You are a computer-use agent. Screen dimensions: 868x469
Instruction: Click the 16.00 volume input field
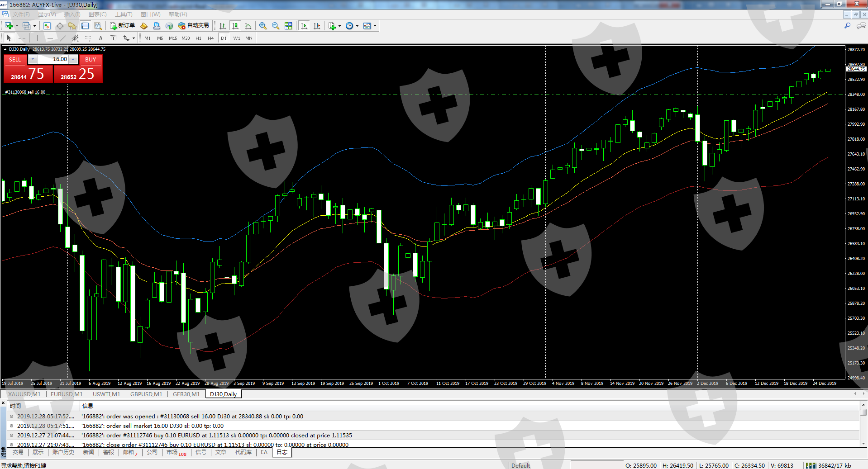(53, 59)
